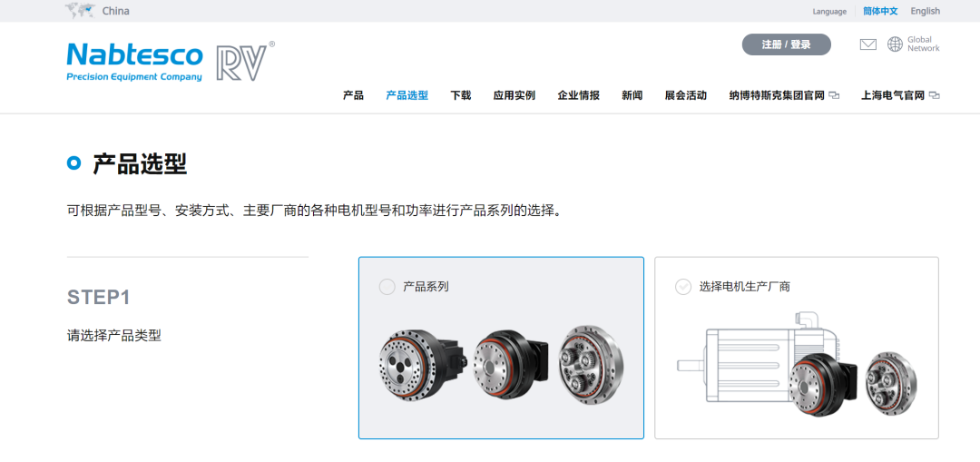980x462 pixels.
Task: Click the RV brand logo
Action: (x=245, y=61)
